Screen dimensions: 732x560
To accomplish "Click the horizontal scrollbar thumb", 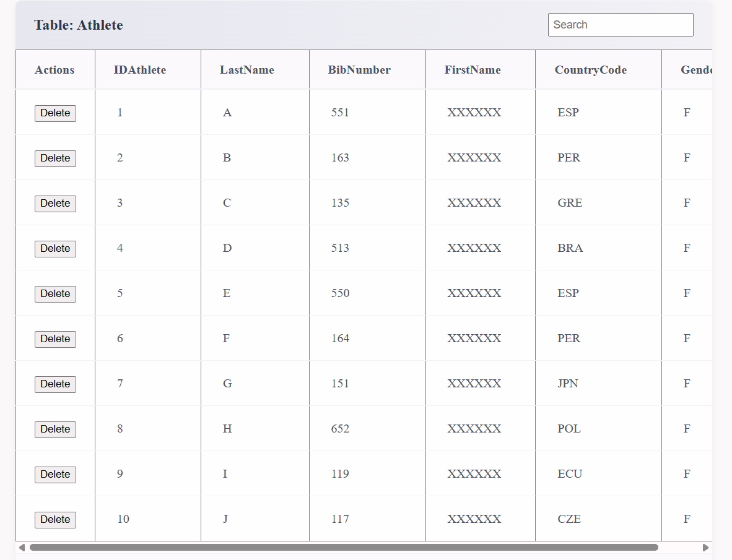I will tap(344, 548).
